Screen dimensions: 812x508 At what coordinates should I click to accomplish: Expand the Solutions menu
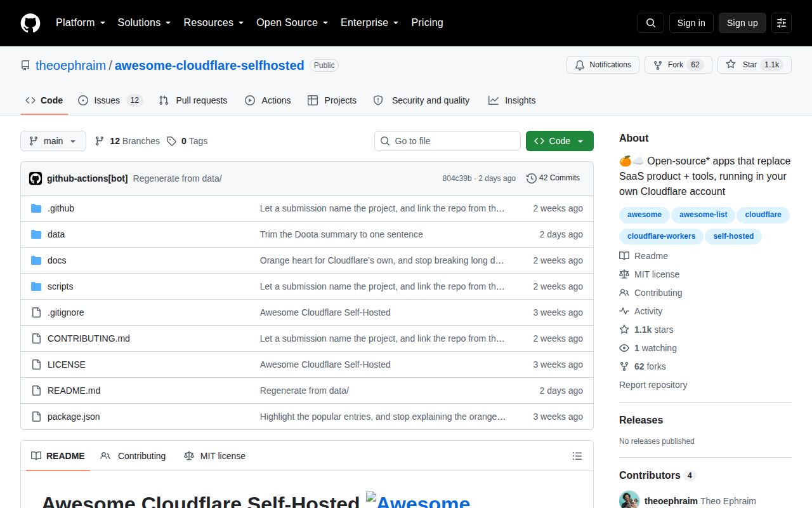point(144,23)
